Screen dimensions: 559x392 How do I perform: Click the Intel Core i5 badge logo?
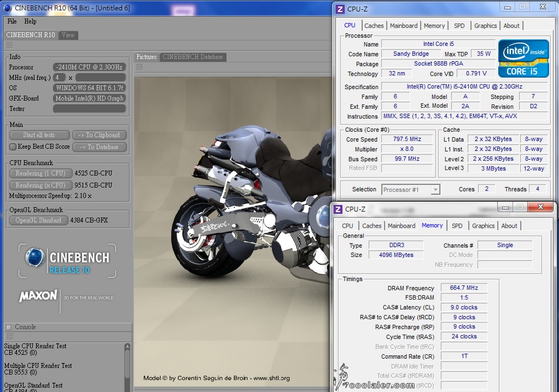[x=523, y=58]
